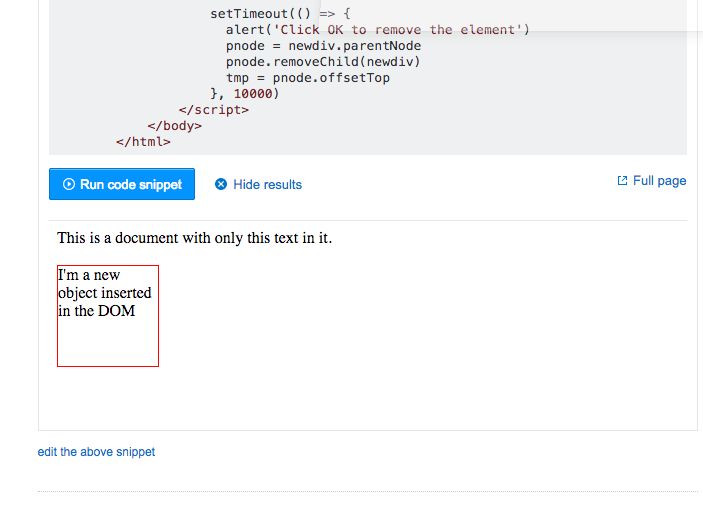Click the X icon beside Hide results
This screenshot has height=510, width=703.
click(x=221, y=184)
